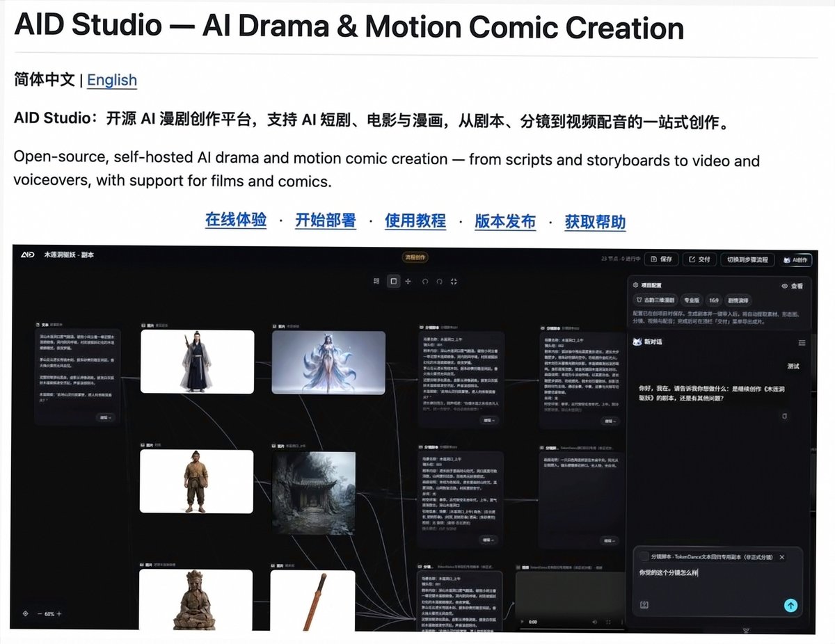The width and height of the screenshot is (835, 644).
Task: Select the wooden sword image thumbnail
Action: click(x=312, y=600)
